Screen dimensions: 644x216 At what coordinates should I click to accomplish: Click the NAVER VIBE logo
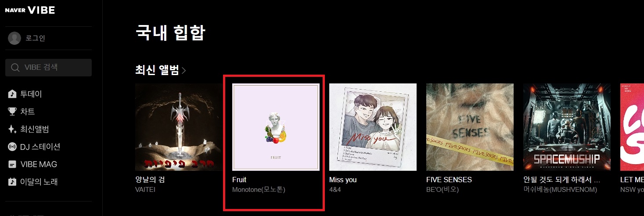[x=30, y=10]
